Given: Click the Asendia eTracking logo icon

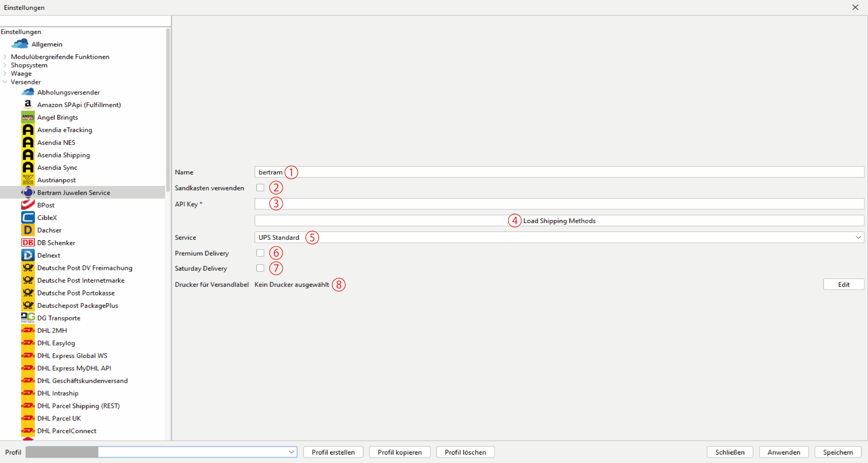Looking at the screenshot, I should pos(28,130).
